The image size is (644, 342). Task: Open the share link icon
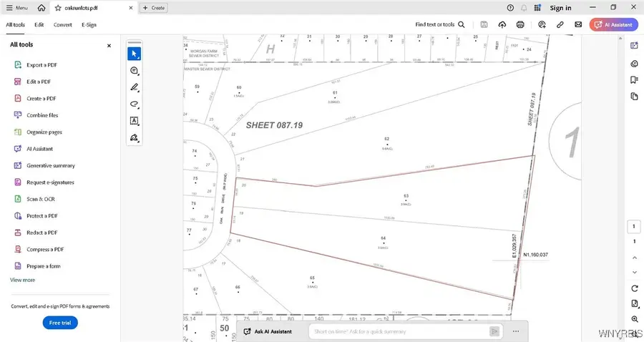(560, 24)
